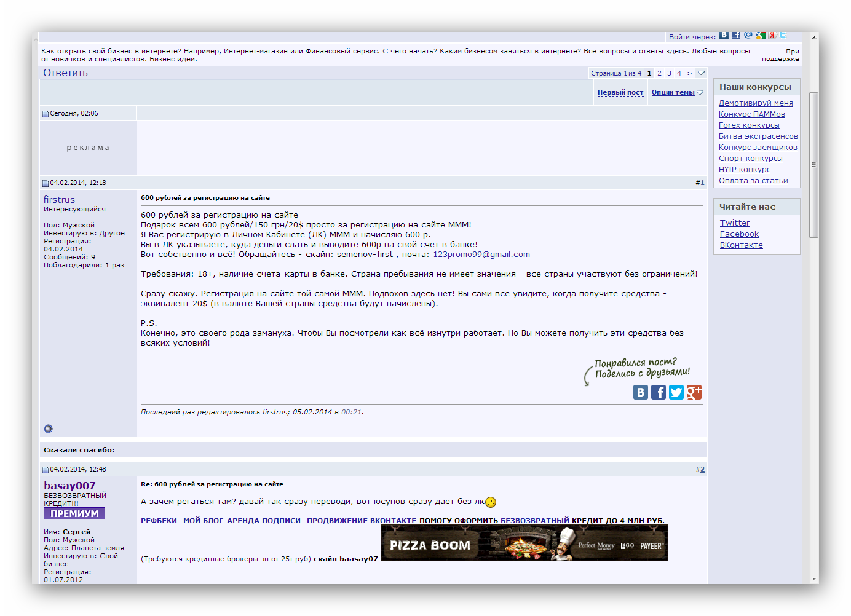The width and height of the screenshot is (851, 616).
Task: Open HYIP конкурс link
Action: 745,170
